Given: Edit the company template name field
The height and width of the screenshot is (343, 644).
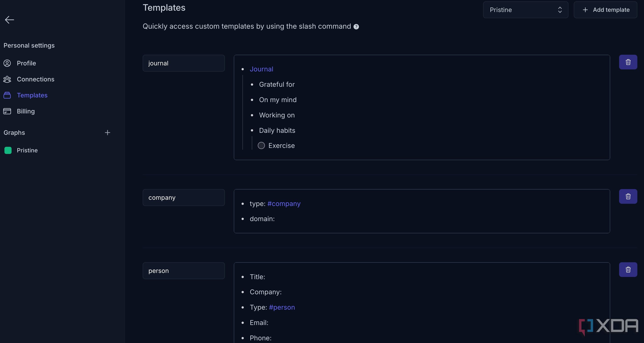Looking at the screenshot, I should [184, 198].
